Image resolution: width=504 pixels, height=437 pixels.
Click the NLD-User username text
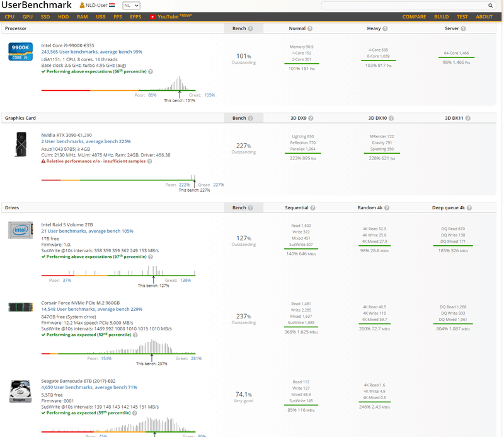click(x=96, y=6)
